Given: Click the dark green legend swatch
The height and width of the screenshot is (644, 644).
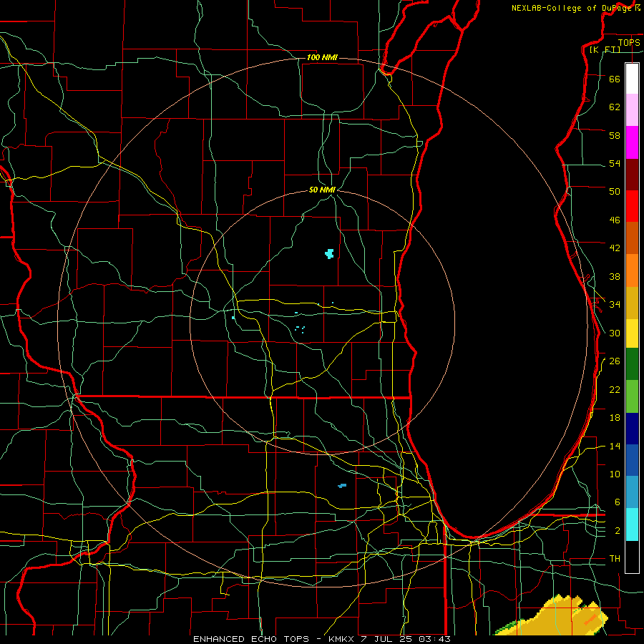Looking at the screenshot, I should pos(632,364).
